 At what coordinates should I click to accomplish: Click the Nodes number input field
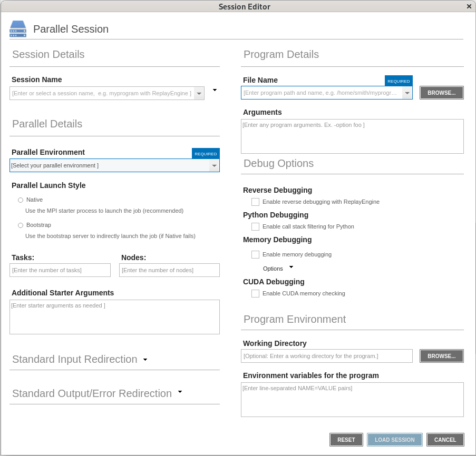169,270
